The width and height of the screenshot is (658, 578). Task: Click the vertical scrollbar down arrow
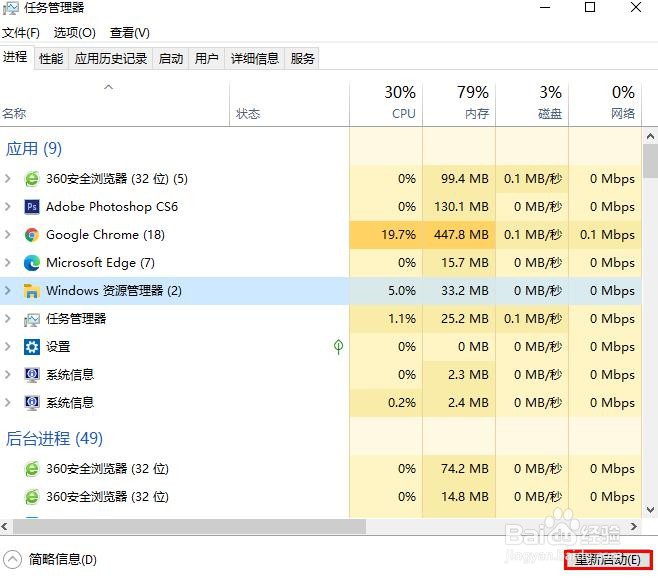(x=650, y=510)
